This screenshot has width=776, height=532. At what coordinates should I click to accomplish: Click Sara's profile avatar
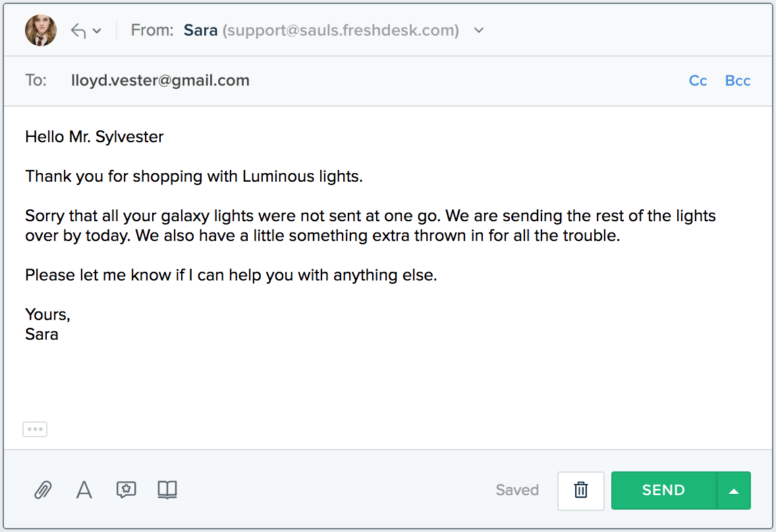pos(41,30)
